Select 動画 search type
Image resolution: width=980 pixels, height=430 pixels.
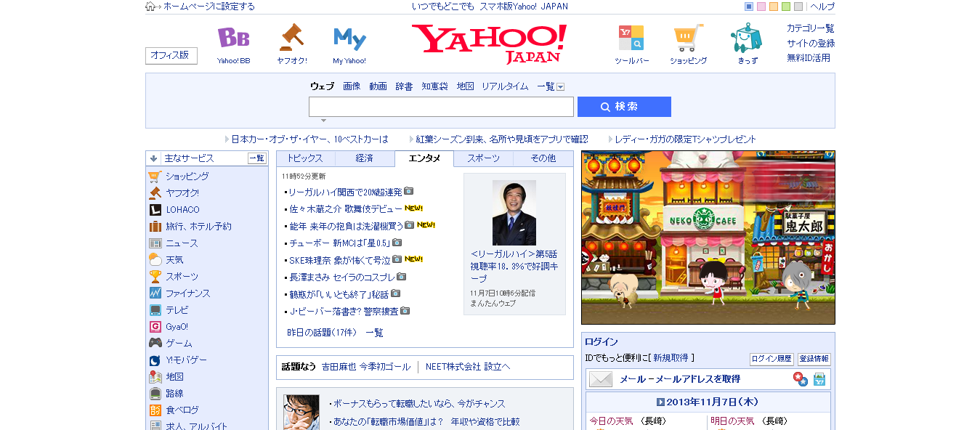[x=378, y=86]
